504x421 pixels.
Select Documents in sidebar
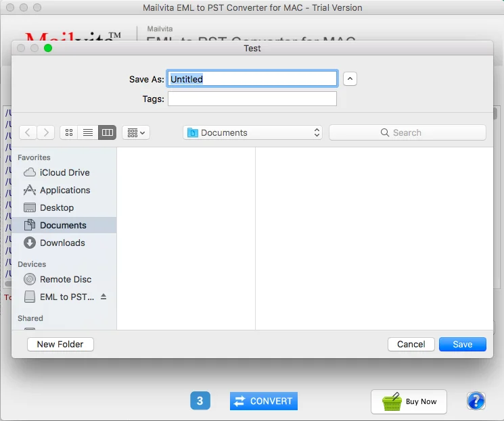(x=64, y=225)
